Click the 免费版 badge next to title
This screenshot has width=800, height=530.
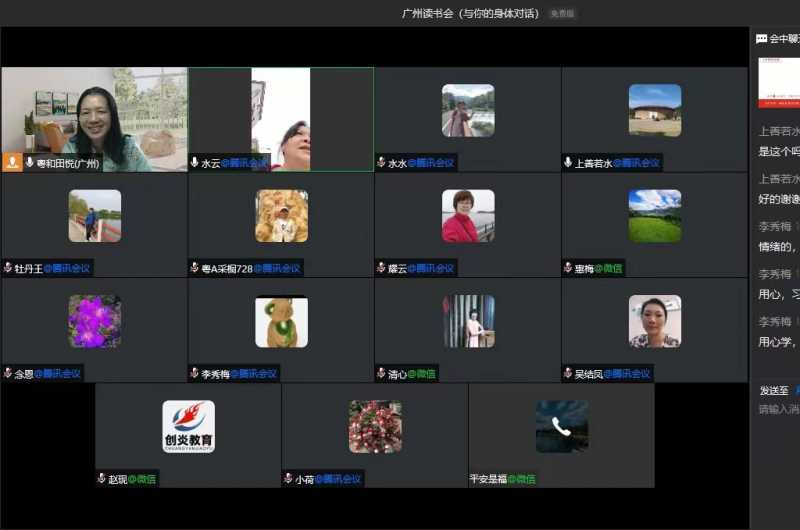click(562, 14)
